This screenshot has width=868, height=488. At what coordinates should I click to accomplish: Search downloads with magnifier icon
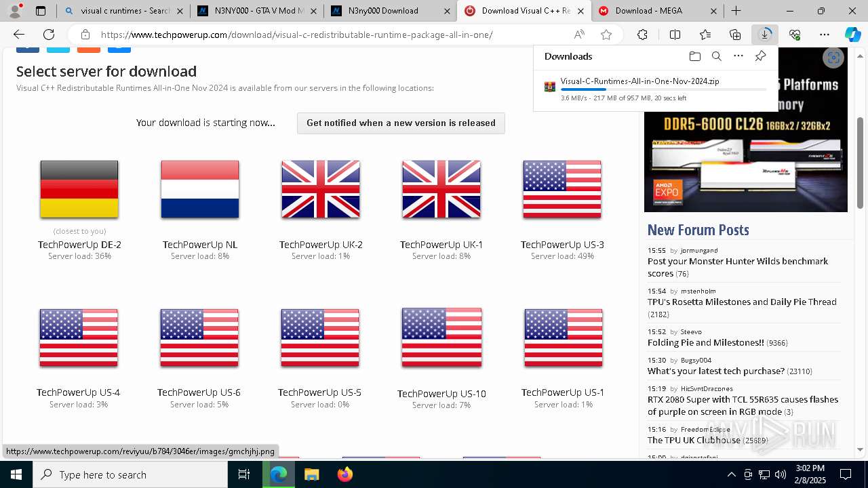coord(716,56)
